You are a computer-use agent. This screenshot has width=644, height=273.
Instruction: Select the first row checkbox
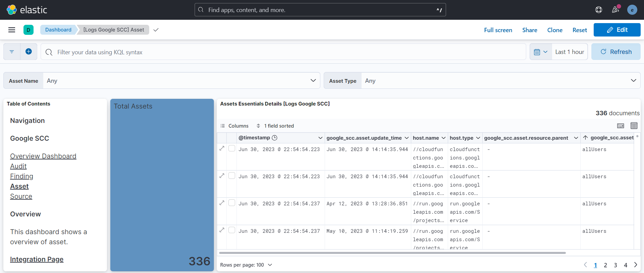click(x=232, y=148)
